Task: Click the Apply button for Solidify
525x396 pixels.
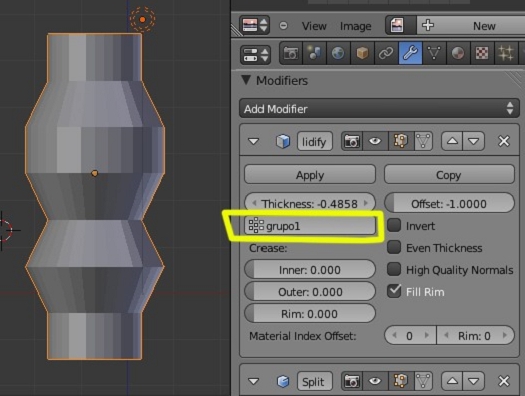Action: 310,175
